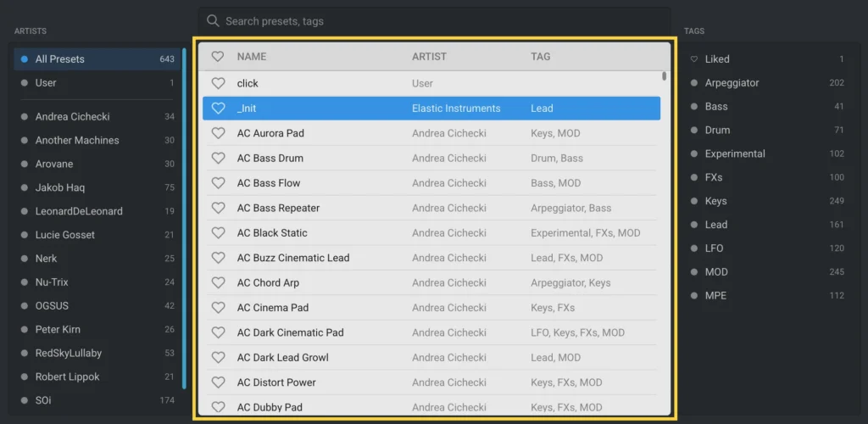Load the AC Black Static preset
This screenshot has height=424, width=868.
(x=272, y=233)
